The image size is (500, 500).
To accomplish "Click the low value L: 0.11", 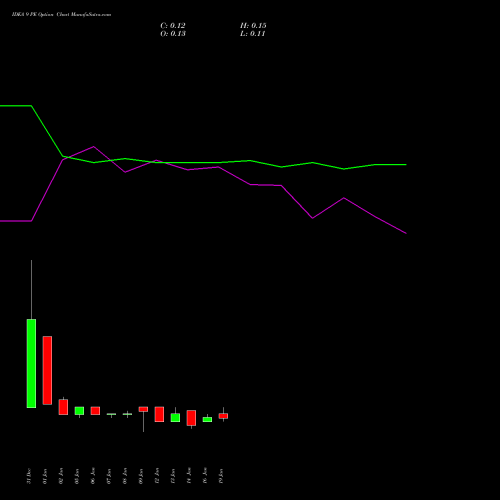I will coord(252,34).
